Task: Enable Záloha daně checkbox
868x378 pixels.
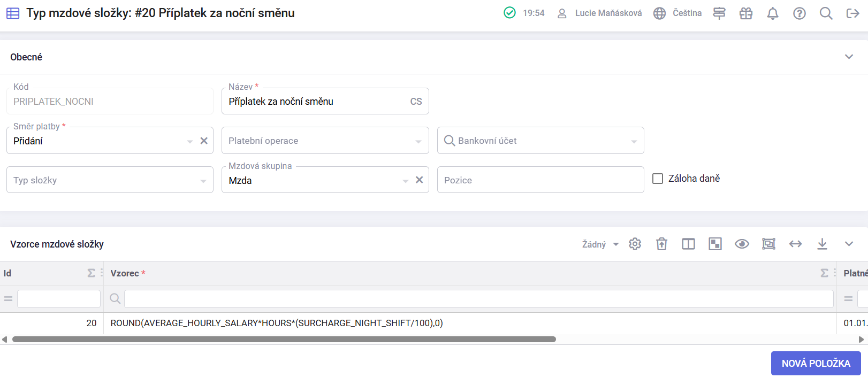Action: point(658,179)
